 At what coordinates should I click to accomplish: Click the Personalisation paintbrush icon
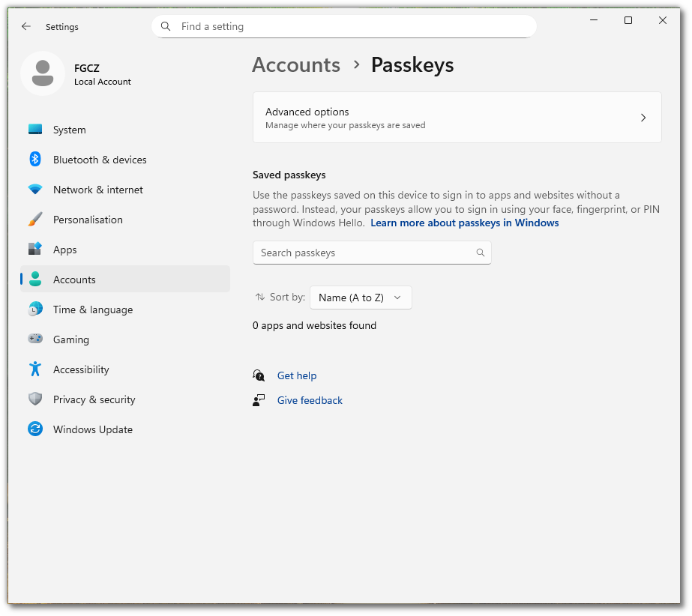(x=35, y=220)
